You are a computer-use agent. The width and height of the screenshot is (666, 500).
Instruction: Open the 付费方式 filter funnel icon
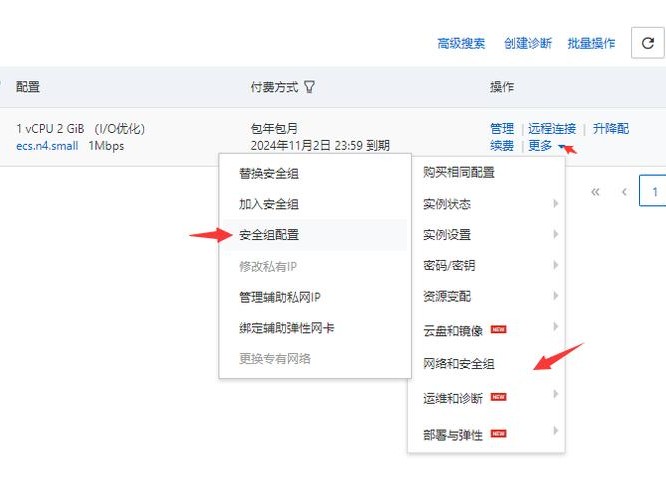(310, 87)
